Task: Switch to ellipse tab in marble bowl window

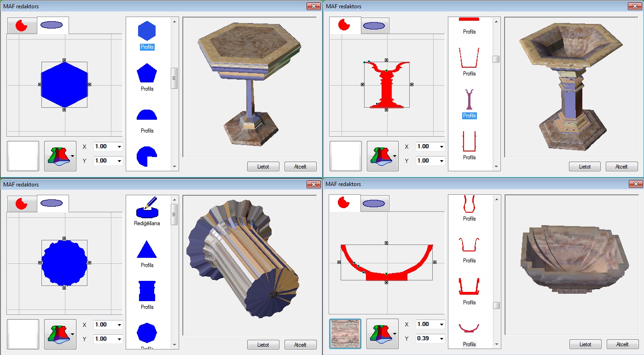Action: 373,204
